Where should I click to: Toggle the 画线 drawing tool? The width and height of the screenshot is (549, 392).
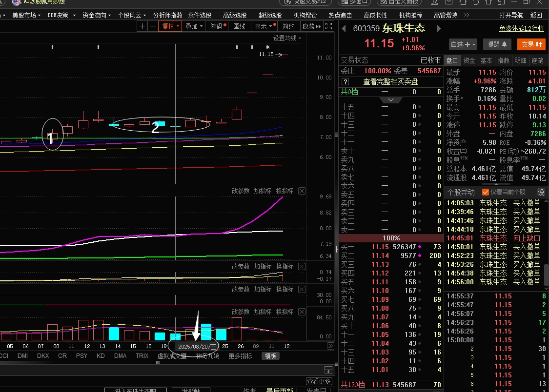coord(240,26)
